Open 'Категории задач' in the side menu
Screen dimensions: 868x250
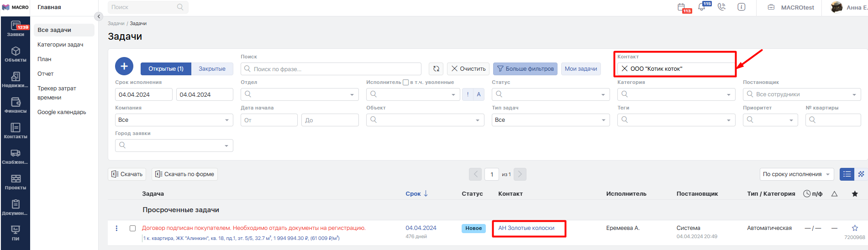[x=60, y=45]
